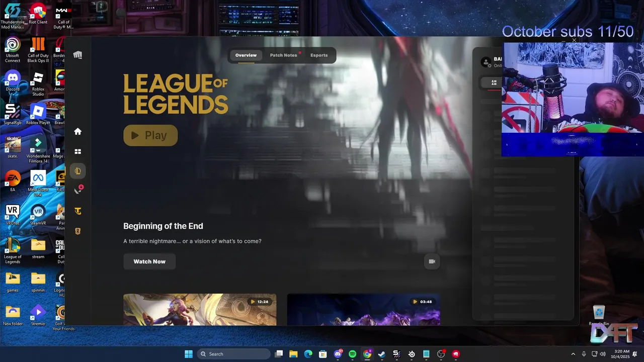
Task: Open SignalRgb desktop icon
Action: [13, 115]
